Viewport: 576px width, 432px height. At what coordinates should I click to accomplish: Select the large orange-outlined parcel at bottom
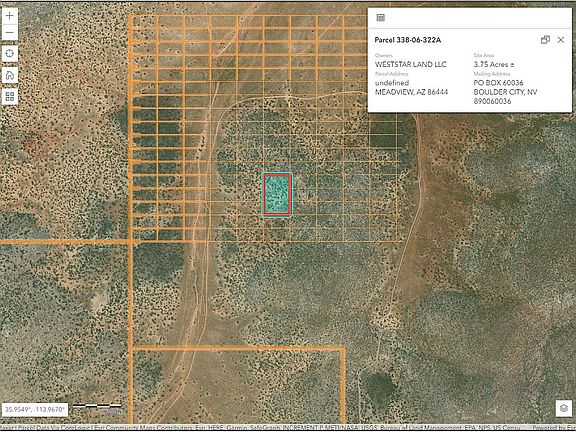pyautogui.click(x=237, y=386)
